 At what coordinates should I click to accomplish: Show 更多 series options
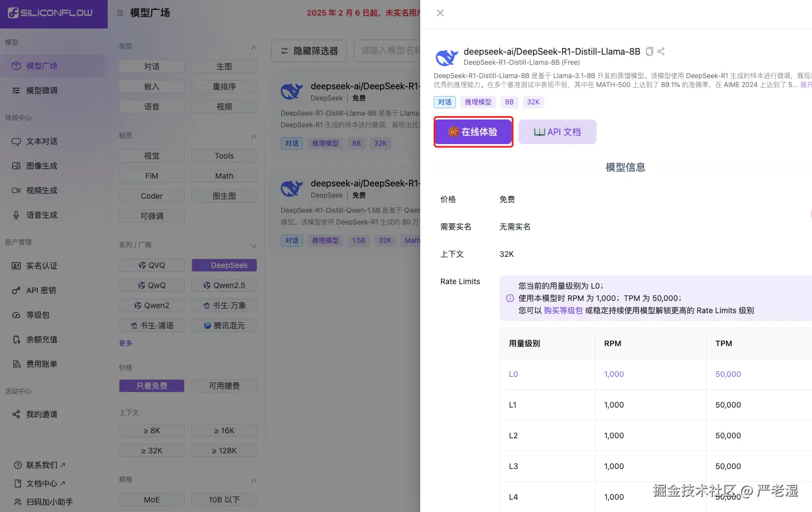[x=126, y=343]
